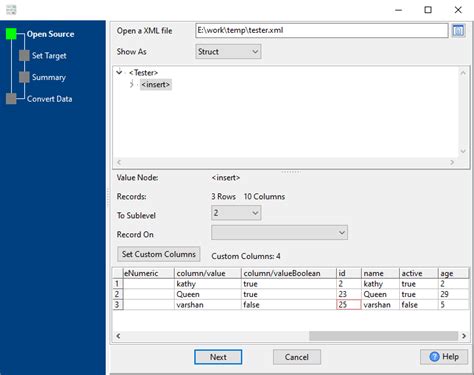Click the id column header
This screenshot has width=474, height=375.
pyautogui.click(x=349, y=273)
